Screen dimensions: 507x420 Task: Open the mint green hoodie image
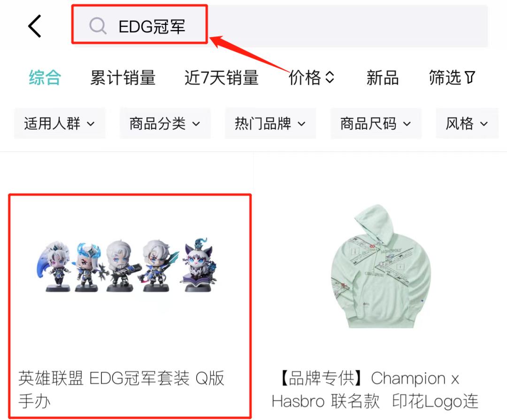pyautogui.click(x=381, y=266)
